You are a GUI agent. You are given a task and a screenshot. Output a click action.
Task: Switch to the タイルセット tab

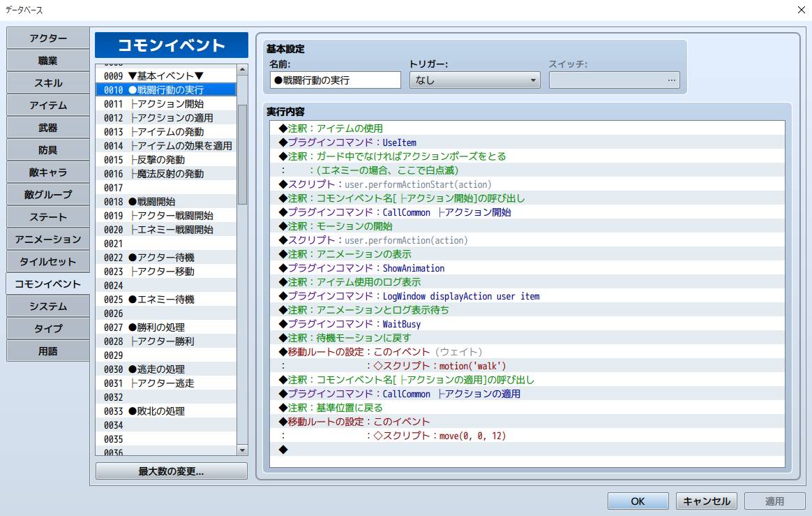pos(48,261)
